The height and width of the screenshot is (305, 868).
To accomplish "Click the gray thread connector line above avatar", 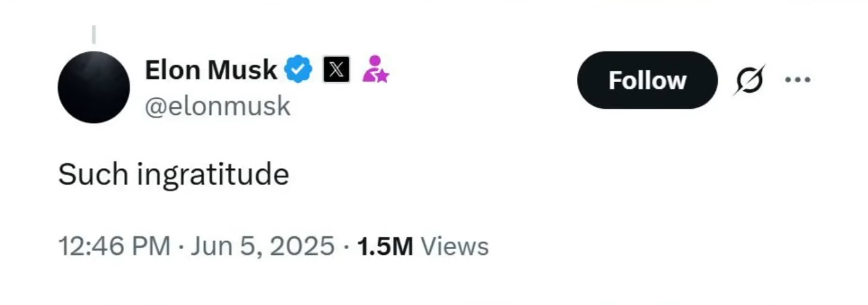I will (93, 34).
